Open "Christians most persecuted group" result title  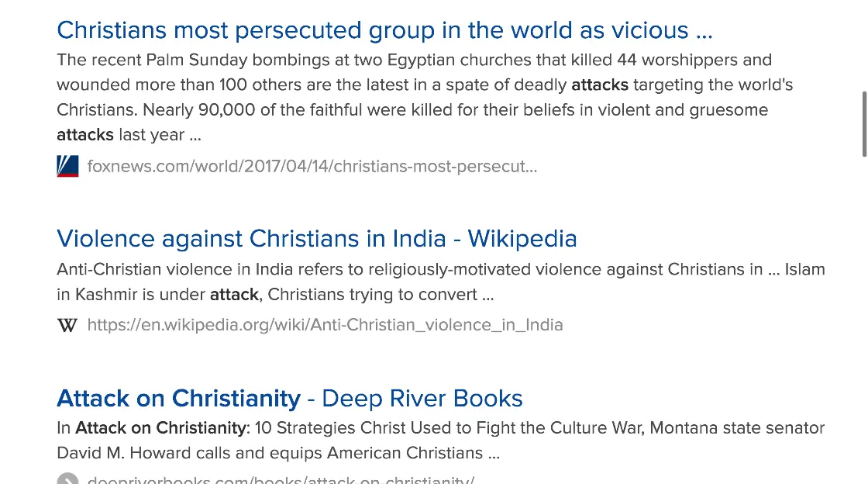[x=384, y=30]
